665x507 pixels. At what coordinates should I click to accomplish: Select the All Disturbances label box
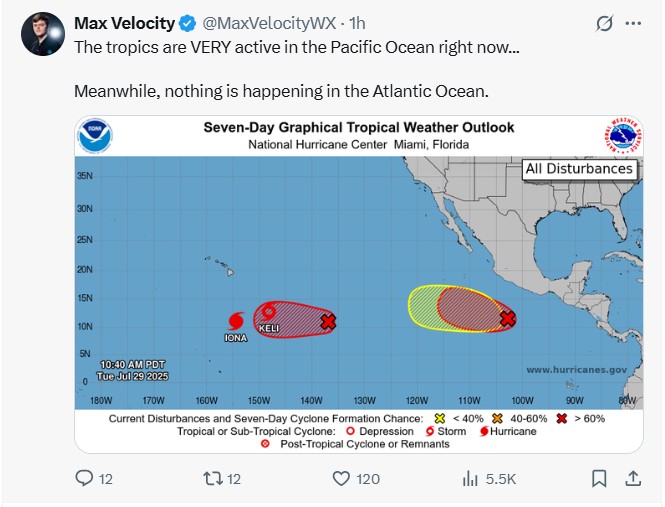click(x=579, y=169)
